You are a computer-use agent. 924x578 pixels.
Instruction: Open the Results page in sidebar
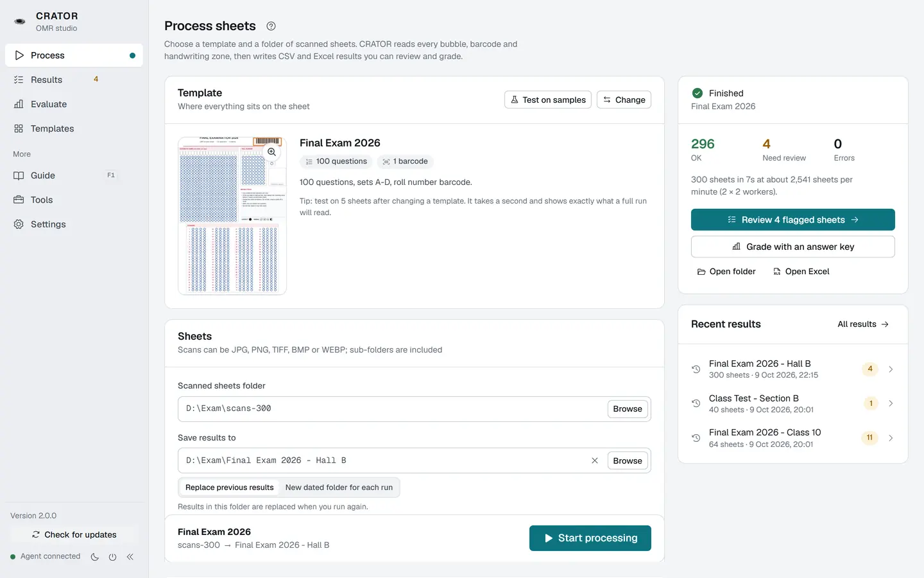74,80
